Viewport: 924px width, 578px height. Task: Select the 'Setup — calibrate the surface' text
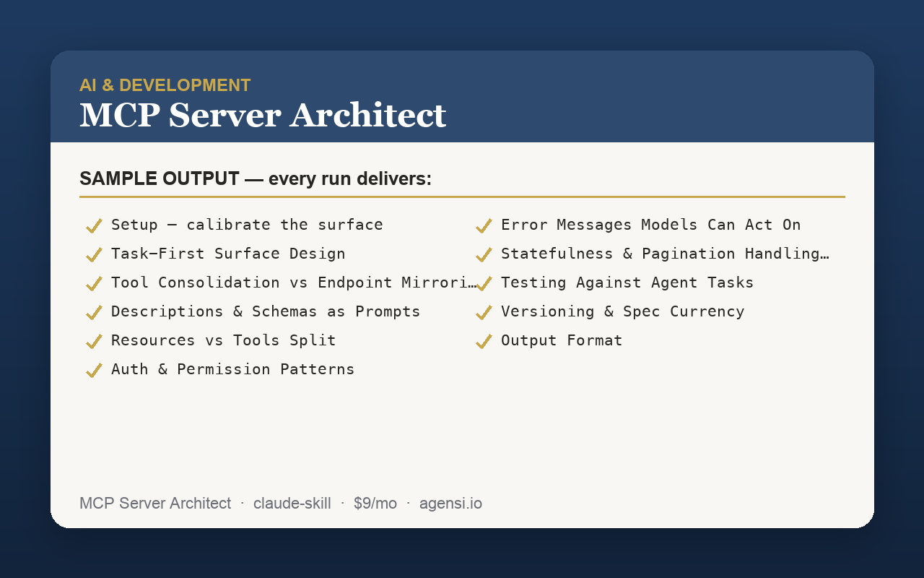pyautogui.click(x=247, y=225)
